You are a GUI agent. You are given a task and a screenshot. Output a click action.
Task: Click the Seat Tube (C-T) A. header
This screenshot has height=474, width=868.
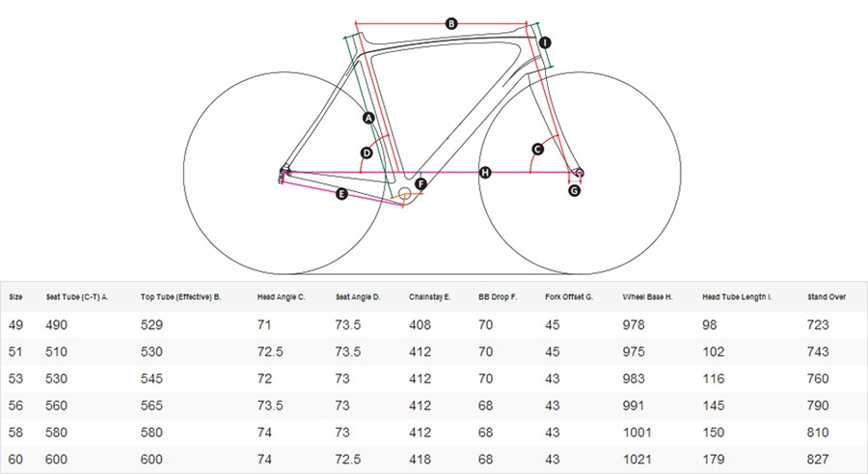click(76, 297)
